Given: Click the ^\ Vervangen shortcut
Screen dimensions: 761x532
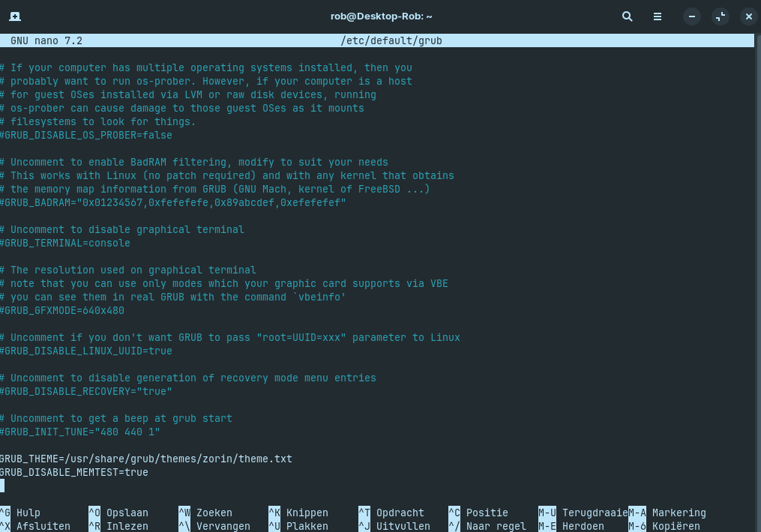Looking at the screenshot, I should click(x=214, y=527).
